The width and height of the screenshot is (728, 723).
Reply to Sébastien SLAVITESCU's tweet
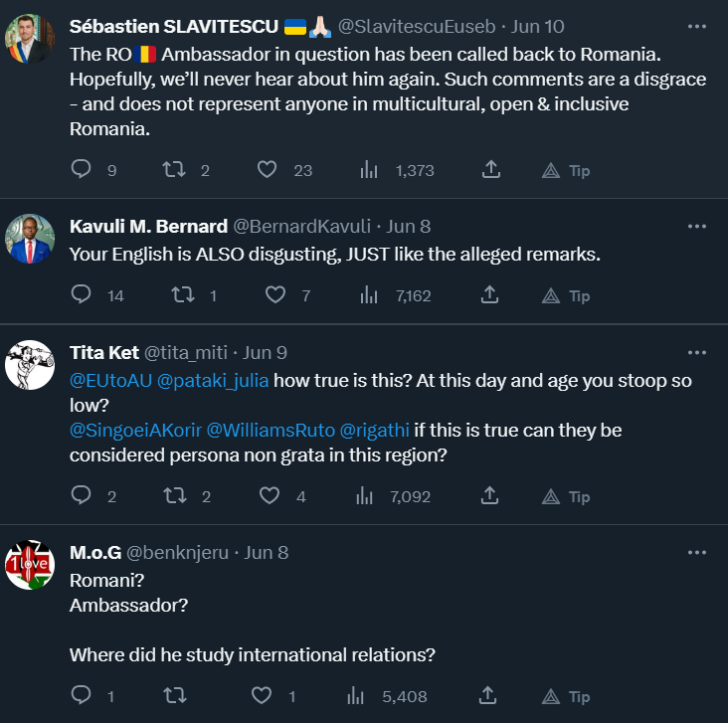coord(82,170)
